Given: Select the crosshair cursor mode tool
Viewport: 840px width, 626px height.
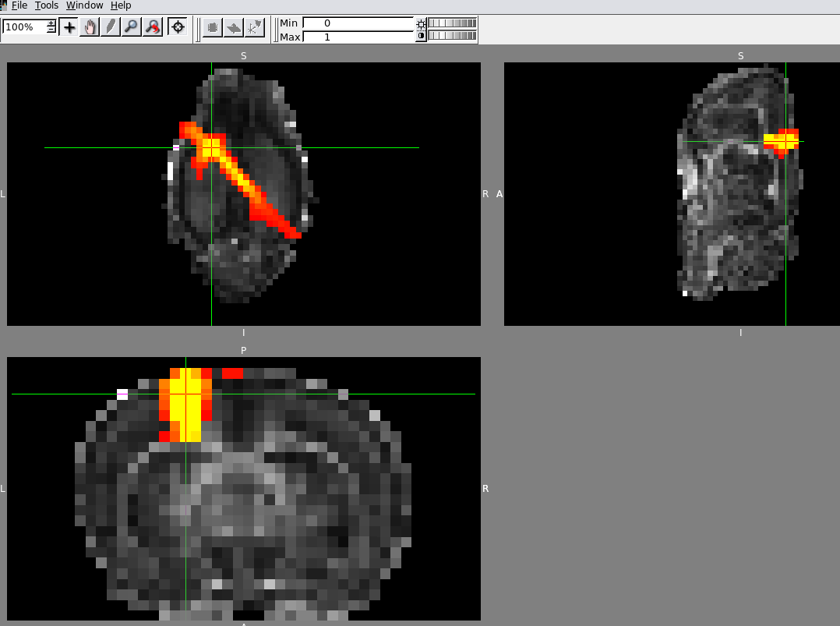Looking at the screenshot, I should (x=69, y=27).
